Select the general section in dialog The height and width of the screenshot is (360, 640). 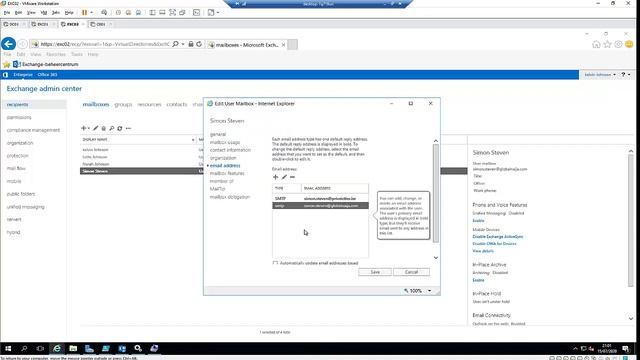tap(218, 134)
